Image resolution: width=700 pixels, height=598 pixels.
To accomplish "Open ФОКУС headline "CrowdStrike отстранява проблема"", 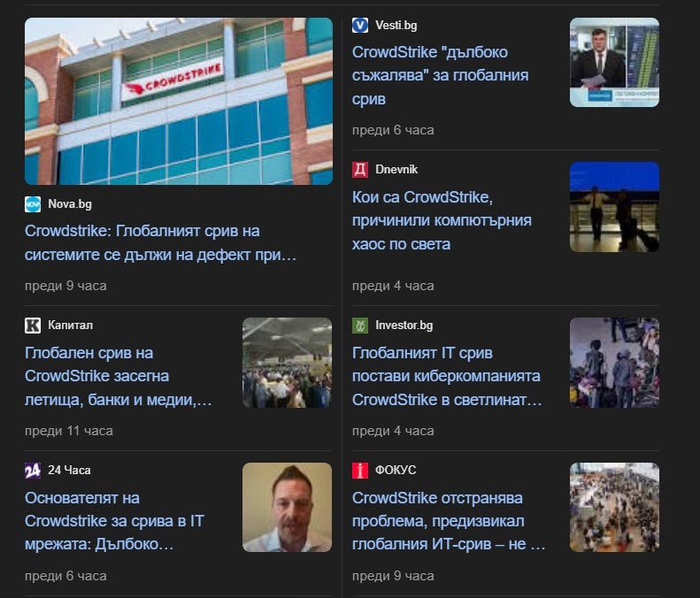I will coord(449,521).
